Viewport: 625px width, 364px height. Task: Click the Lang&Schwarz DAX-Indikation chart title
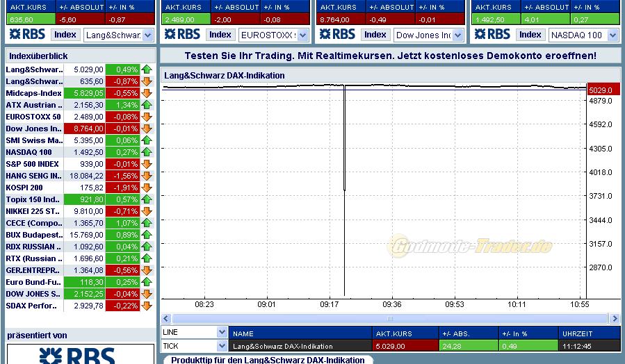click(225, 76)
